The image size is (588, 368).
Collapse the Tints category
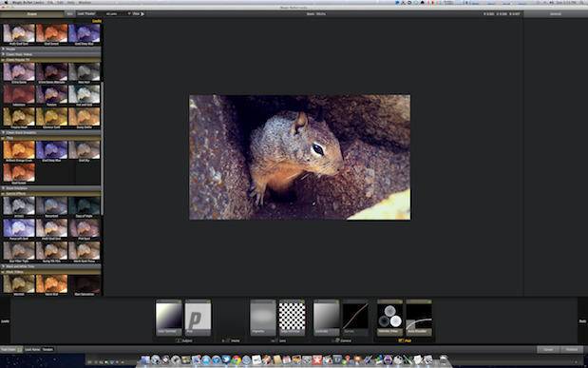[50, 138]
